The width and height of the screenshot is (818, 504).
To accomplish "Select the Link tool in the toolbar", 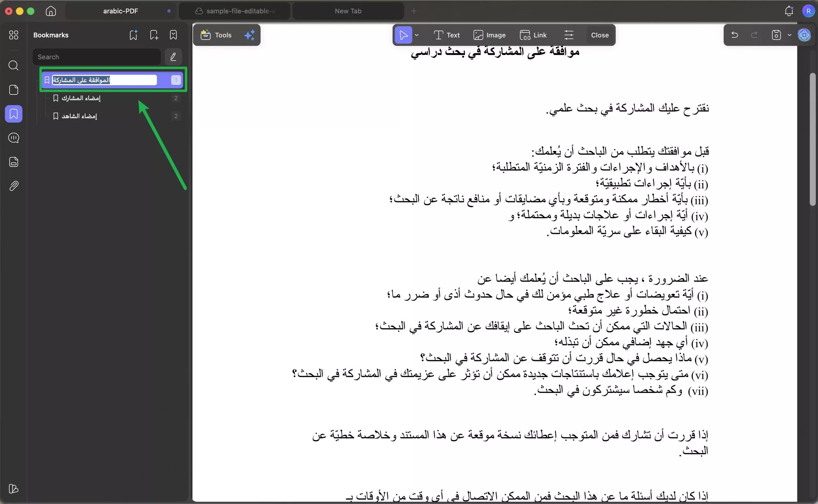I will tap(533, 35).
